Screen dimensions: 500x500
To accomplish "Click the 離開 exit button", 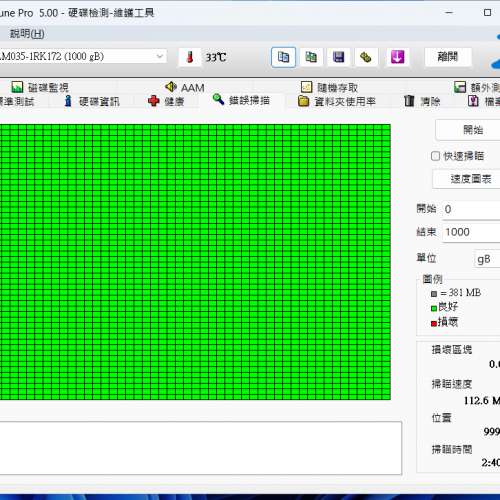I will click(x=448, y=57).
